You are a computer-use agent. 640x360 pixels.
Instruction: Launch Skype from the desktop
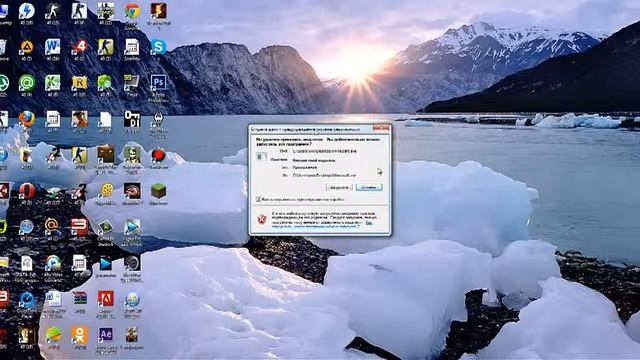pyautogui.click(x=158, y=47)
